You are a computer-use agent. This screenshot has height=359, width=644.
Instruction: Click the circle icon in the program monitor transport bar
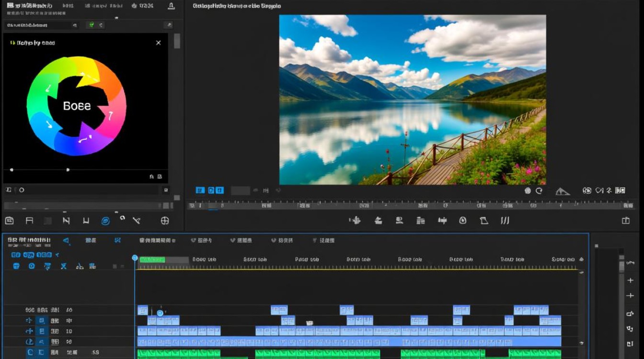(x=462, y=221)
